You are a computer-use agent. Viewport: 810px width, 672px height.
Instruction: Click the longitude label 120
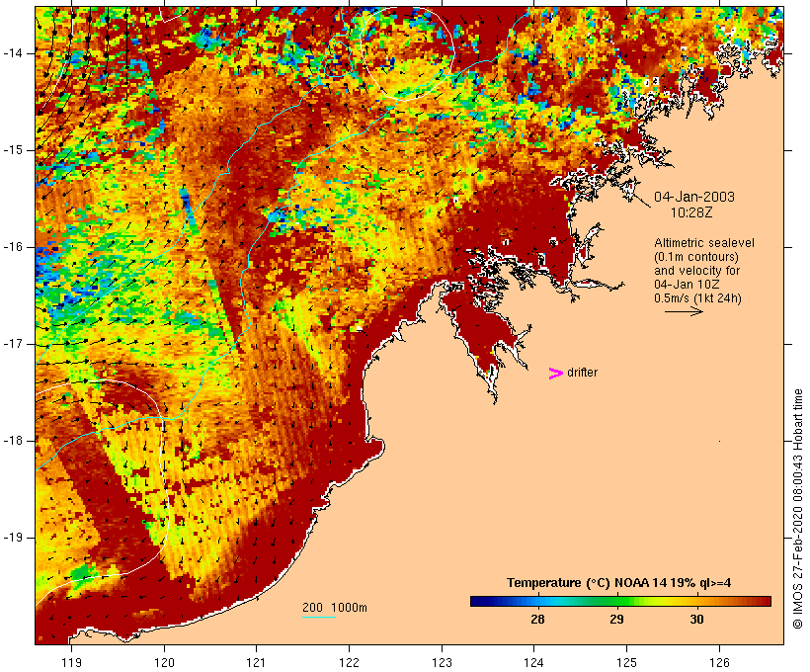tap(164, 662)
